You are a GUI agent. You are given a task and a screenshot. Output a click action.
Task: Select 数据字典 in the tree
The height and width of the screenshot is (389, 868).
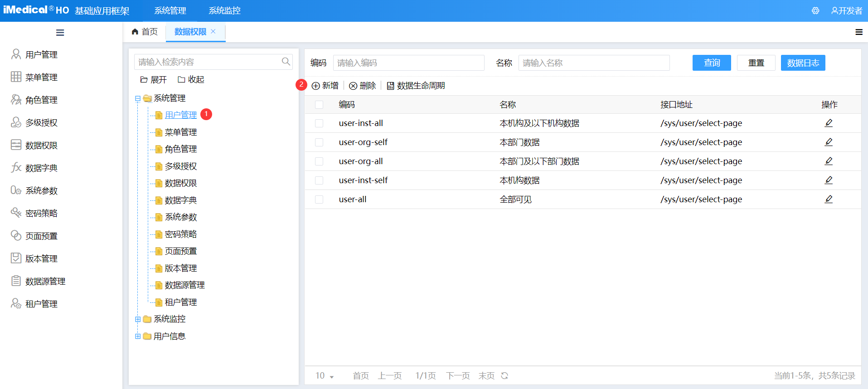[x=181, y=200]
